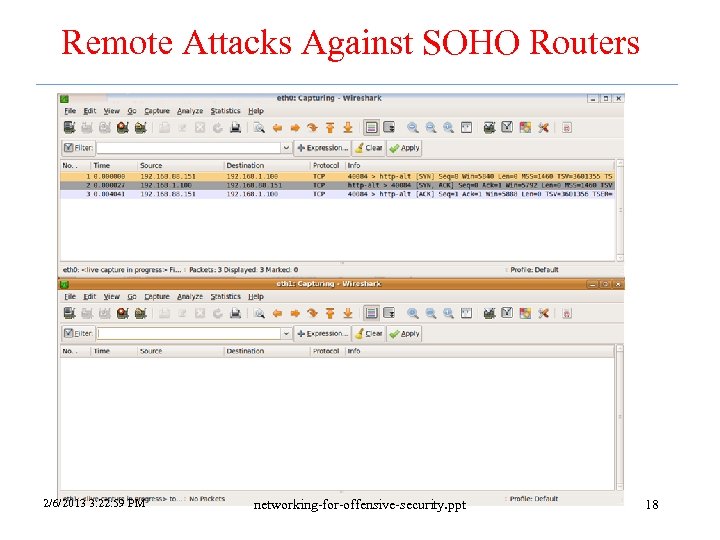Click help icon at end of eth0 toolbar
720x540 pixels.
click(x=567, y=128)
